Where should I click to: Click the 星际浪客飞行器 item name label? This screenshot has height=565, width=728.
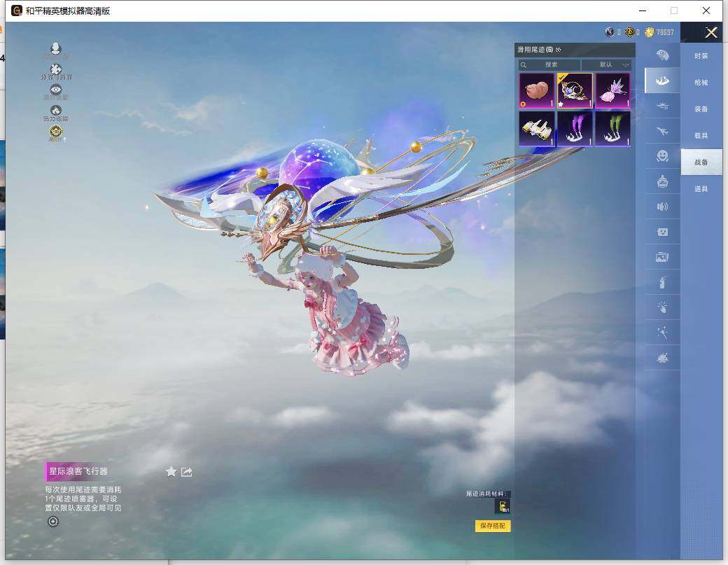(x=78, y=471)
